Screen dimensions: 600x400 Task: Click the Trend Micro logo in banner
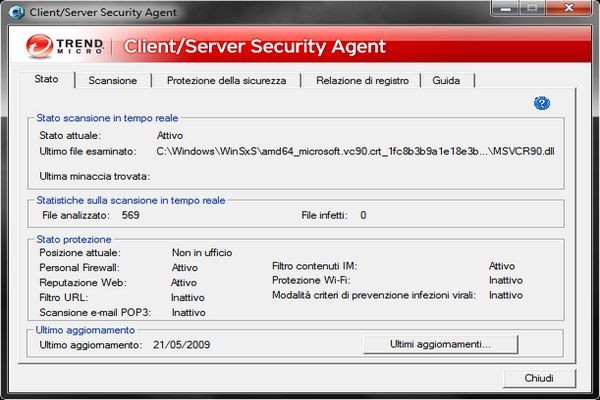pyautogui.click(x=62, y=46)
